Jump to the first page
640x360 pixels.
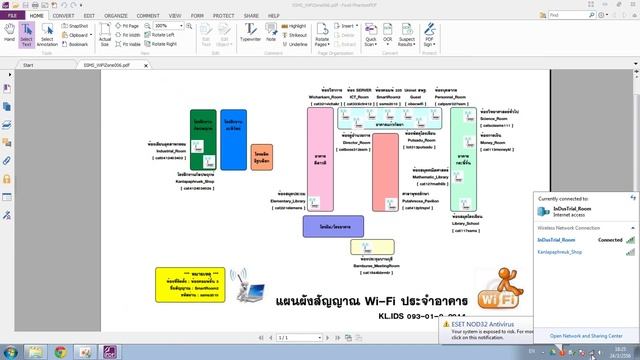261,338
